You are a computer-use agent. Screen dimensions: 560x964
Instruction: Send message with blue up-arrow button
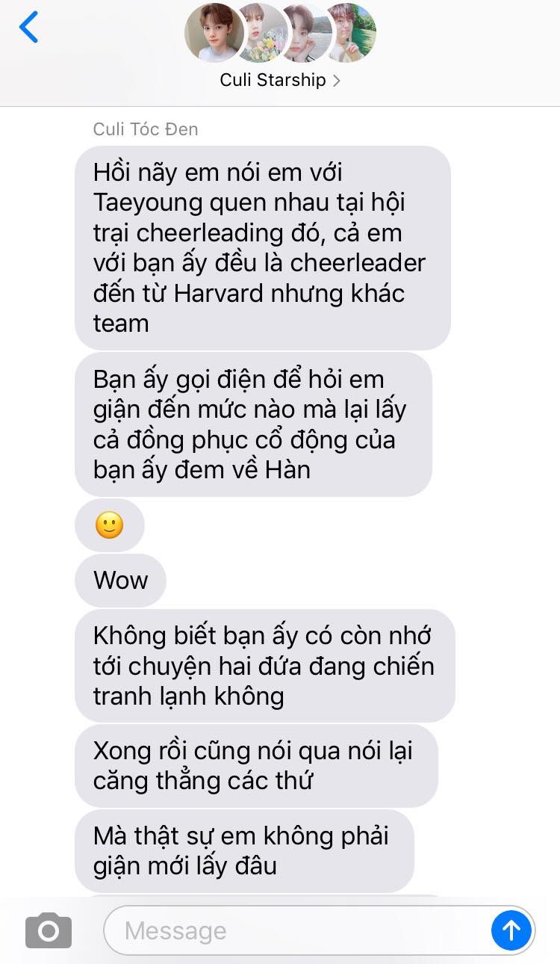coord(511,930)
